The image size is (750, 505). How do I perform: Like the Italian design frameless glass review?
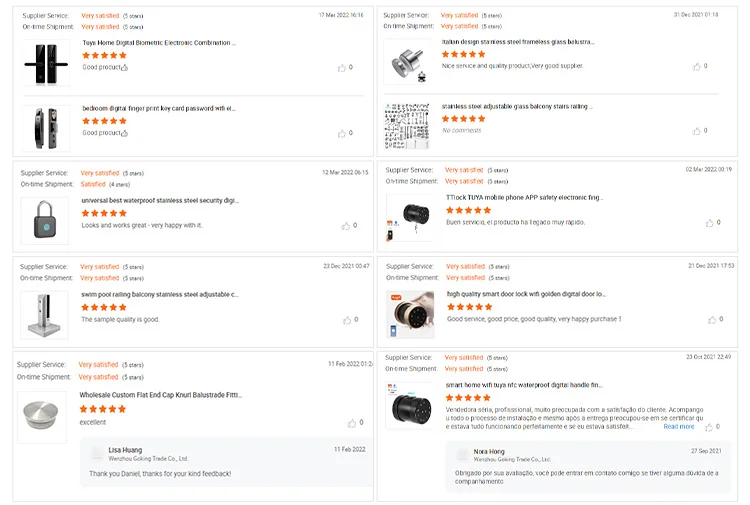coord(696,66)
